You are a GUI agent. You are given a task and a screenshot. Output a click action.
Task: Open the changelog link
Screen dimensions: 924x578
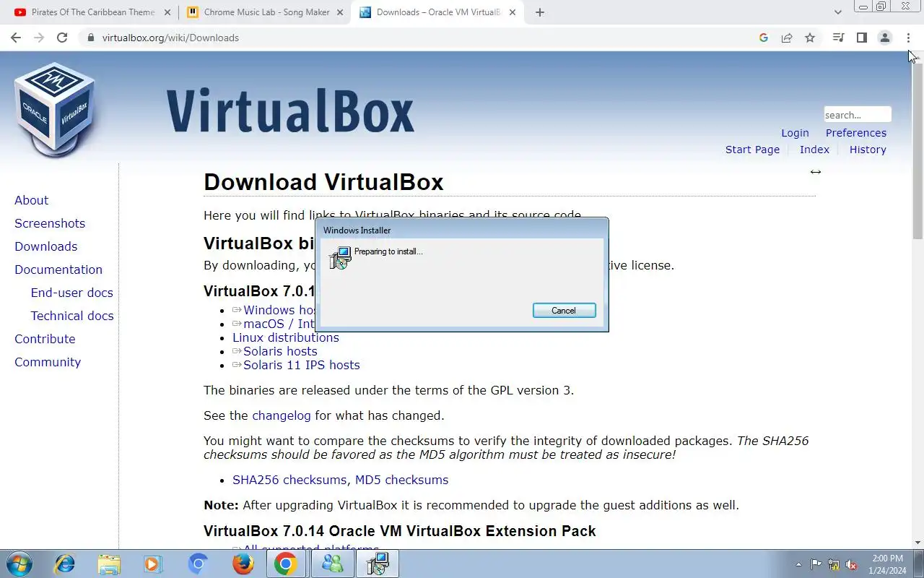click(282, 415)
